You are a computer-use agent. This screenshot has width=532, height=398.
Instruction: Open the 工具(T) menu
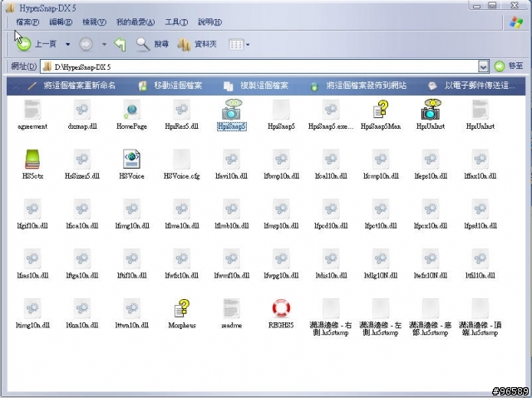click(176, 22)
